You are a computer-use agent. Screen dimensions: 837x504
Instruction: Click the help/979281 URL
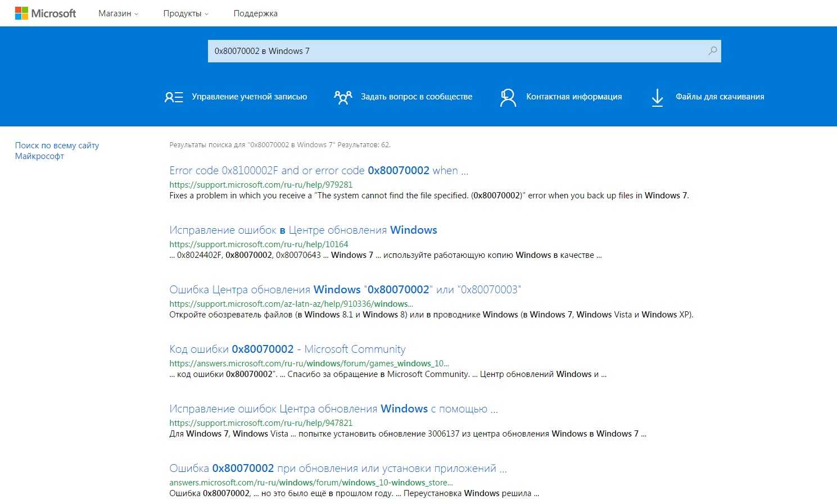tap(261, 185)
